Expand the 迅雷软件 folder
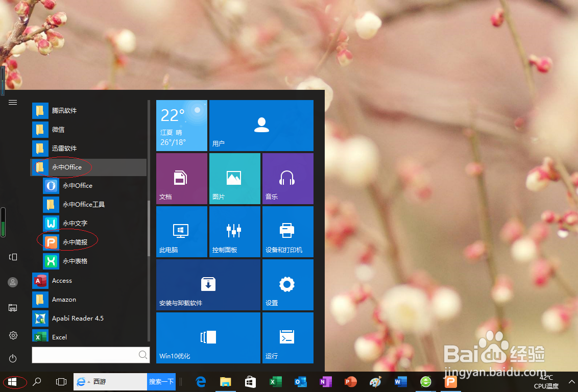 [x=88, y=149]
